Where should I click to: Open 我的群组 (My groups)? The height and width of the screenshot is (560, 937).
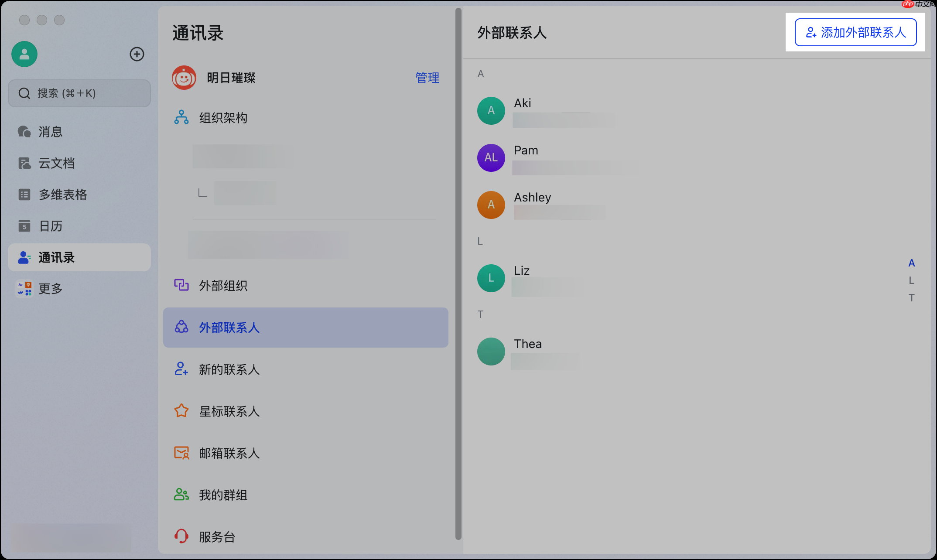click(x=223, y=495)
